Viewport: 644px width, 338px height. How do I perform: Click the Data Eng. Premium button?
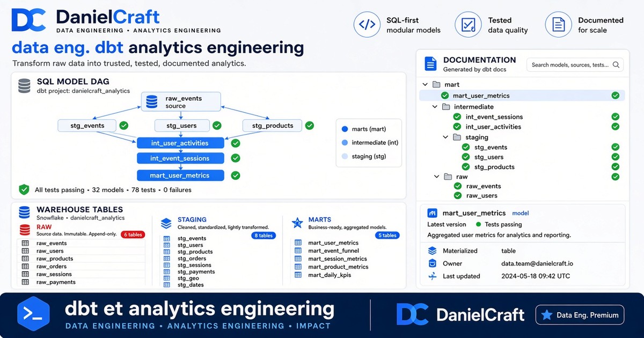581,315
